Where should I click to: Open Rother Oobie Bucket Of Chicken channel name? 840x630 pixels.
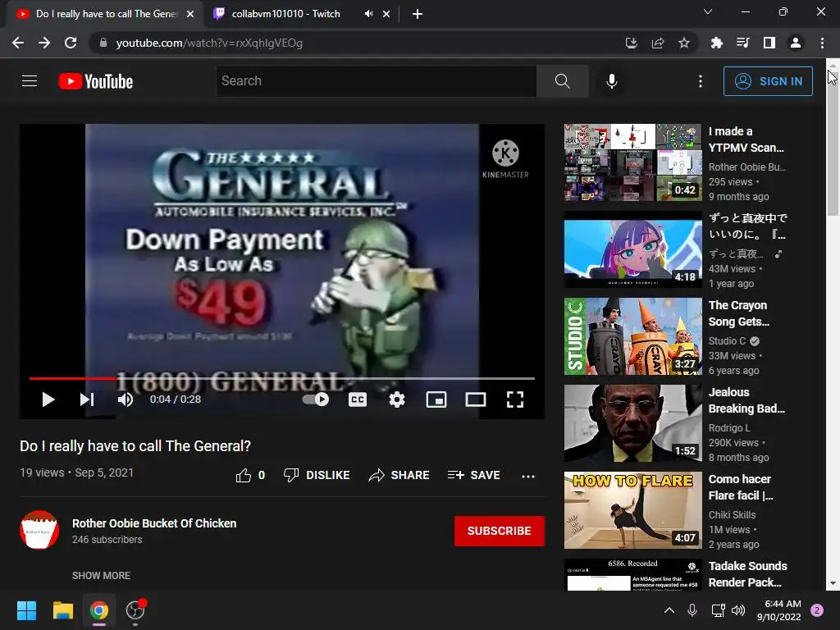(x=154, y=523)
